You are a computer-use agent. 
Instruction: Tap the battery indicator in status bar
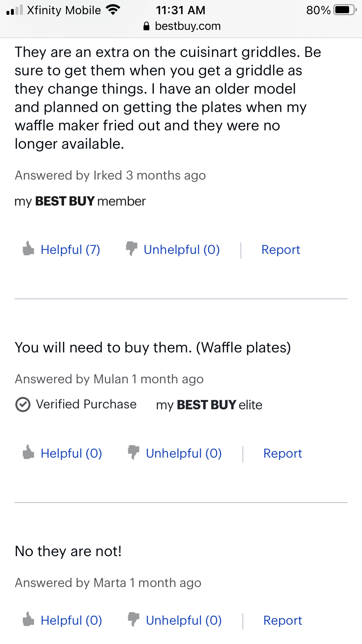point(345,10)
